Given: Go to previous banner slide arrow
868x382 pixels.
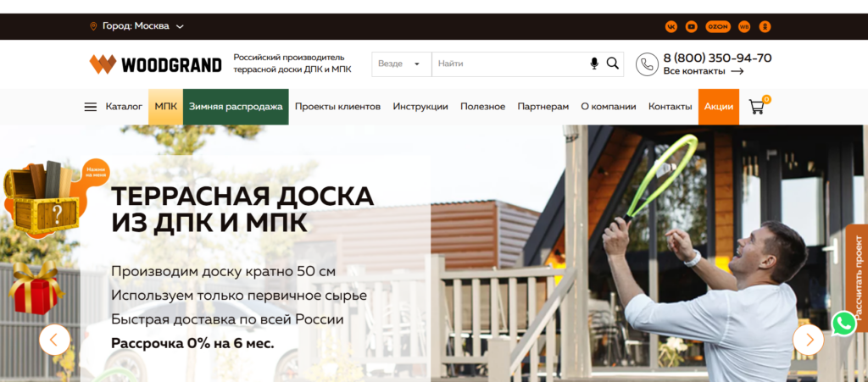Looking at the screenshot, I should [55, 340].
